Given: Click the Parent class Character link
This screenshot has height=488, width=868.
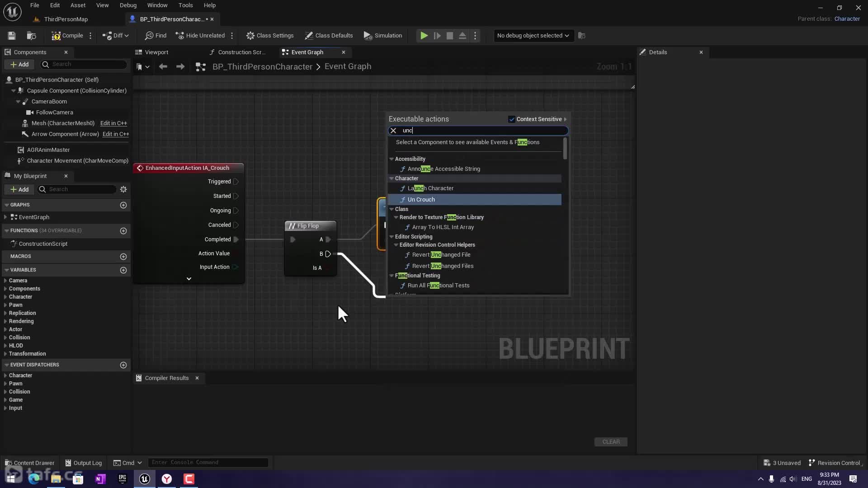Looking at the screenshot, I should [x=847, y=19].
